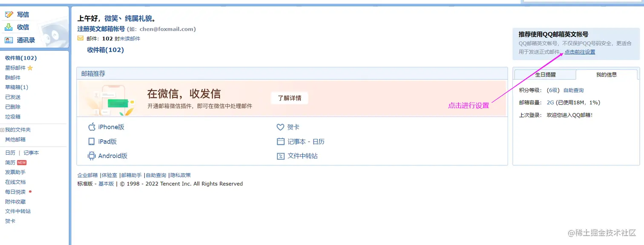Click the 在微信，收发信 promotional banner
The height and width of the screenshot is (245, 644).
[292, 98]
